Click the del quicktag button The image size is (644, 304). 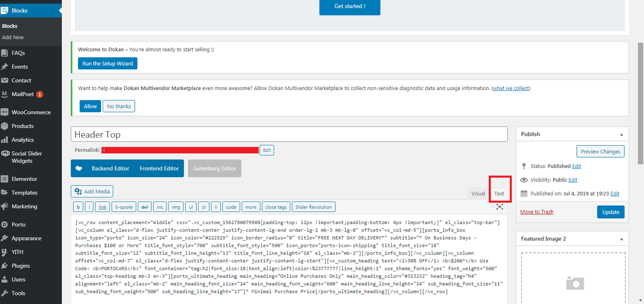[x=144, y=207]
